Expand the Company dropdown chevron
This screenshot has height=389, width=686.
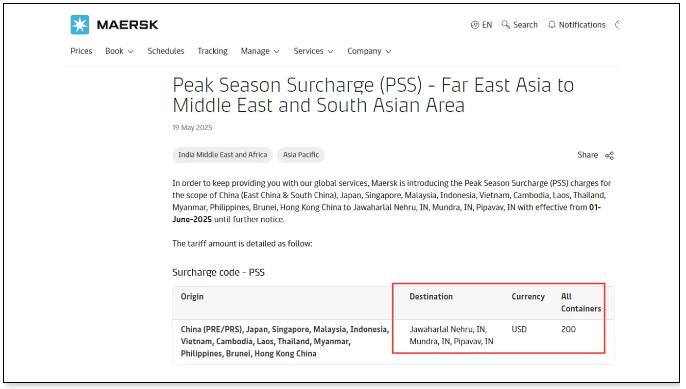[388, 52]
